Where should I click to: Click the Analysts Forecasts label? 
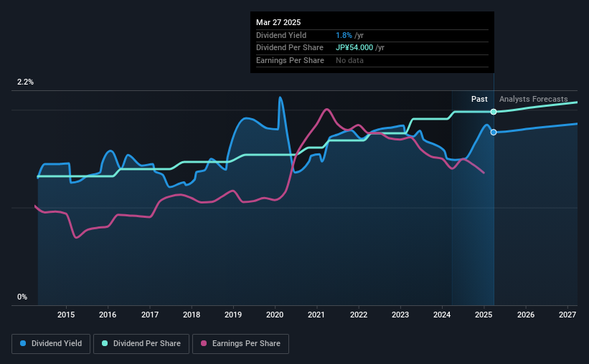(x=534, y=99)
